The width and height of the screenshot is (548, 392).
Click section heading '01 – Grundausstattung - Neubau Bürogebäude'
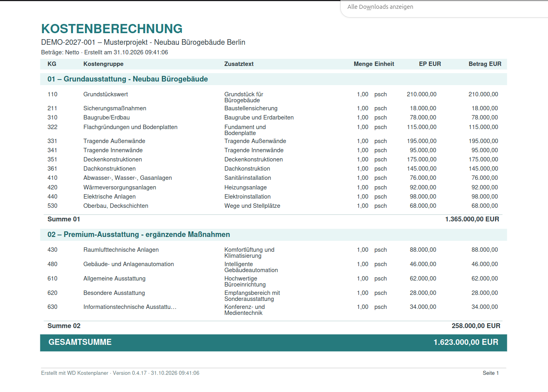pyautogui.click(x=128, y=79)
